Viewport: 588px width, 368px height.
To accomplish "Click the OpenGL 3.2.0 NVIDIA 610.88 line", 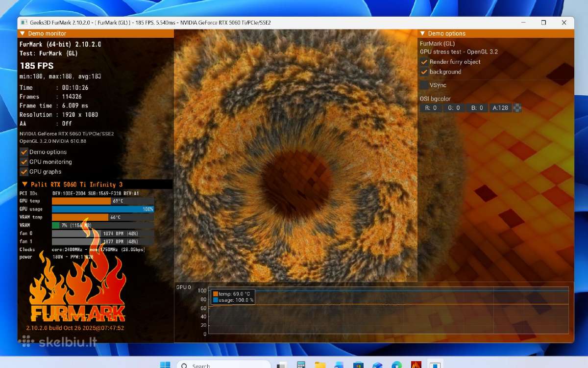I will [x=53, y=141].
